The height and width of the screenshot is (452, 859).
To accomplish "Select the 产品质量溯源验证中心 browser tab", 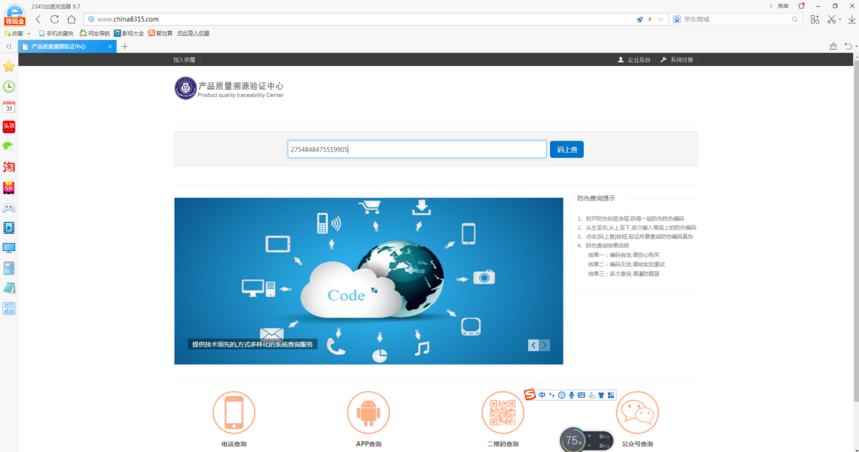I will (x=64, y=46).
